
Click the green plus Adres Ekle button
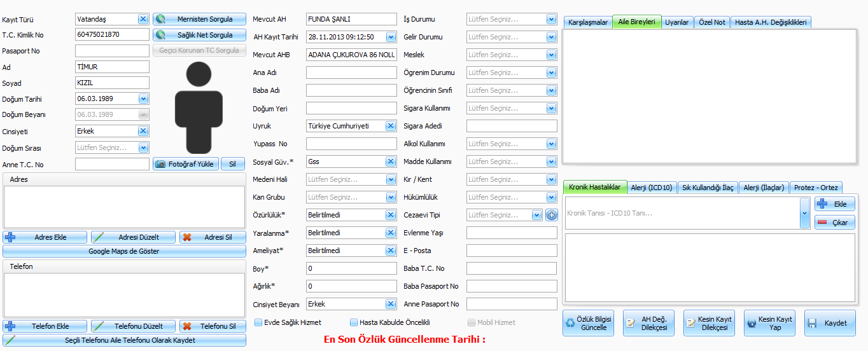click(x=45, y=237)
